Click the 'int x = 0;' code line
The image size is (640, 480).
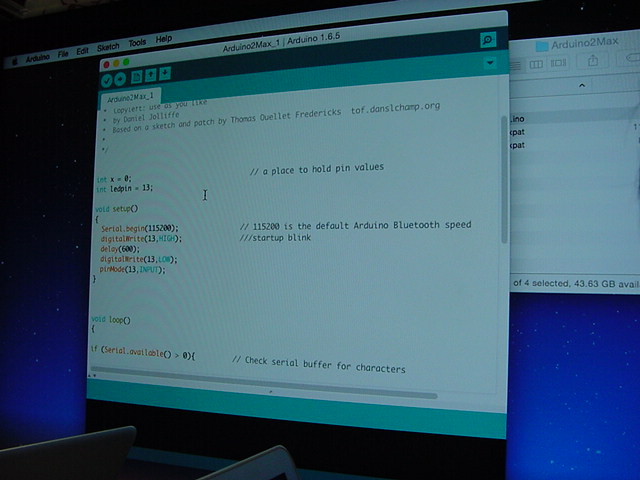click(x=114, y=179)
